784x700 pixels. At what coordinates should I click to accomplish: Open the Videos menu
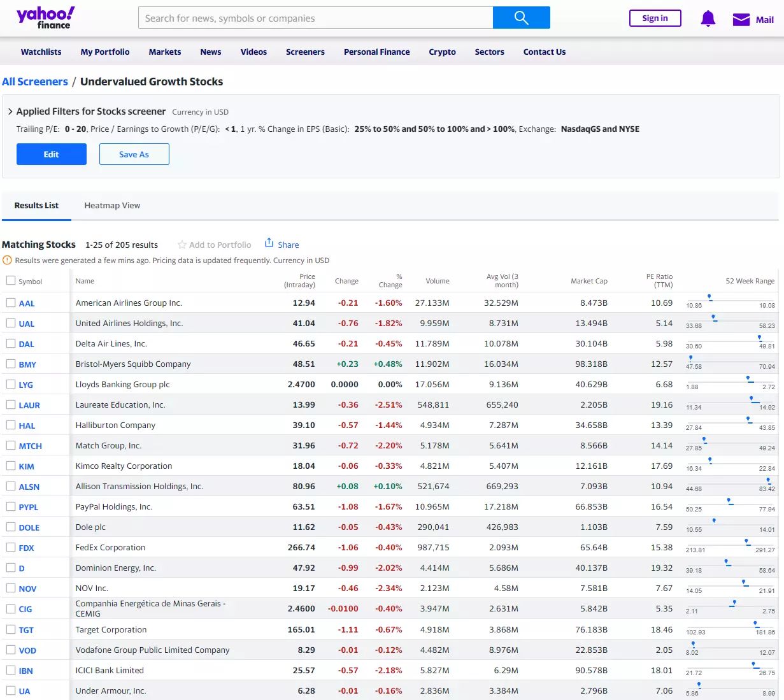tap(253, 52)
